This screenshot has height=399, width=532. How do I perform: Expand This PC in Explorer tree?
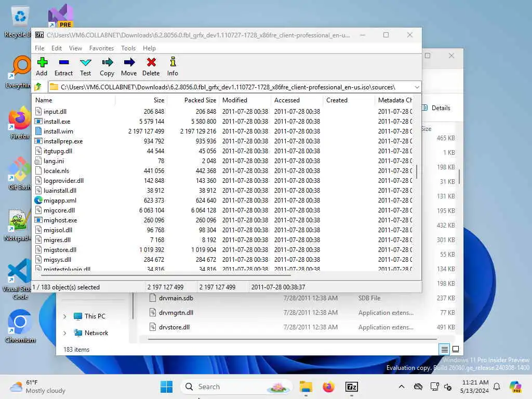[x=65, y=316]
